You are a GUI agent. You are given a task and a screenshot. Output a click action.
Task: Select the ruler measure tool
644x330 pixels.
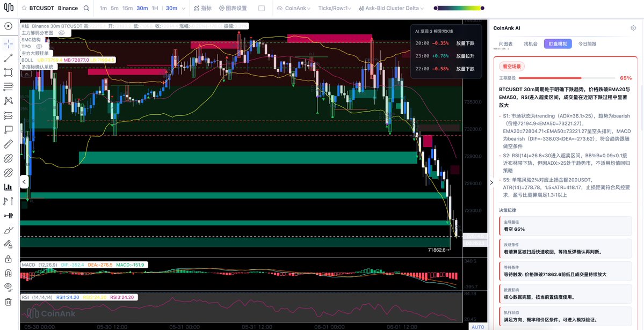click(8, 144)
